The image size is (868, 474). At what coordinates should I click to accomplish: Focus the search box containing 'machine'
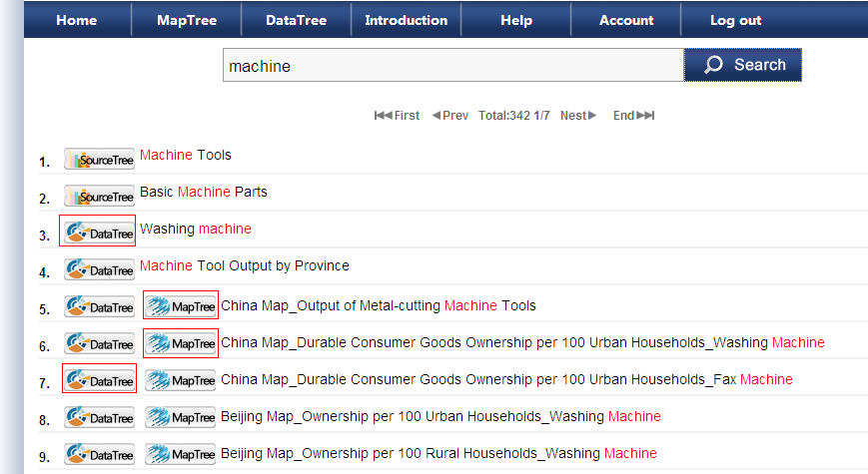(x=453, y=65)
